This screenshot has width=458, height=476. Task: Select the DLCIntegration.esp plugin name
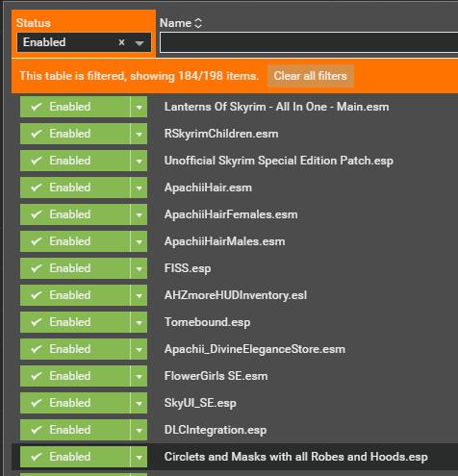pyautogui.click(x=216, y=430)
